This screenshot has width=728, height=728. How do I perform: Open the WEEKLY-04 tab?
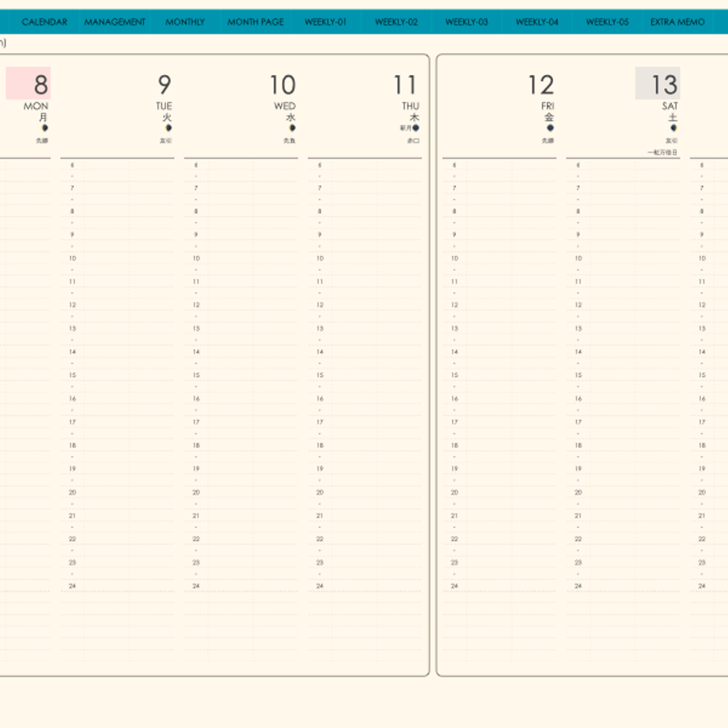[537, 22]
